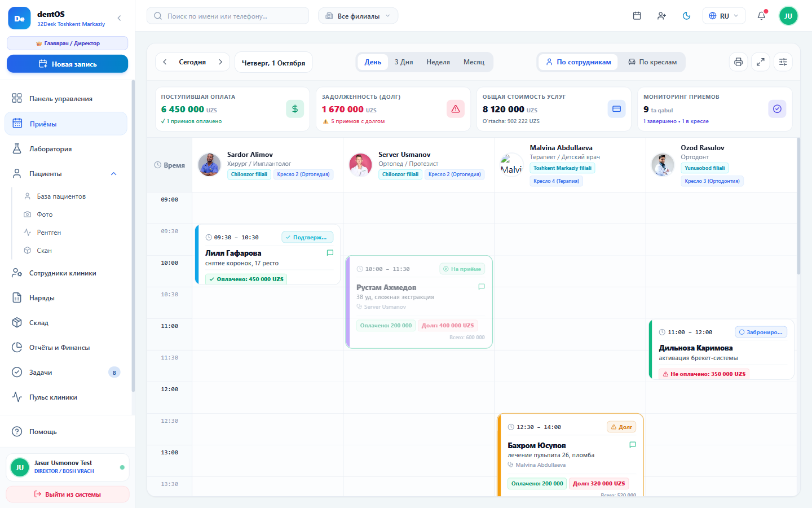Open Задачи in sidebar
The height and width of the screenshot is (508, 812).
66,373
